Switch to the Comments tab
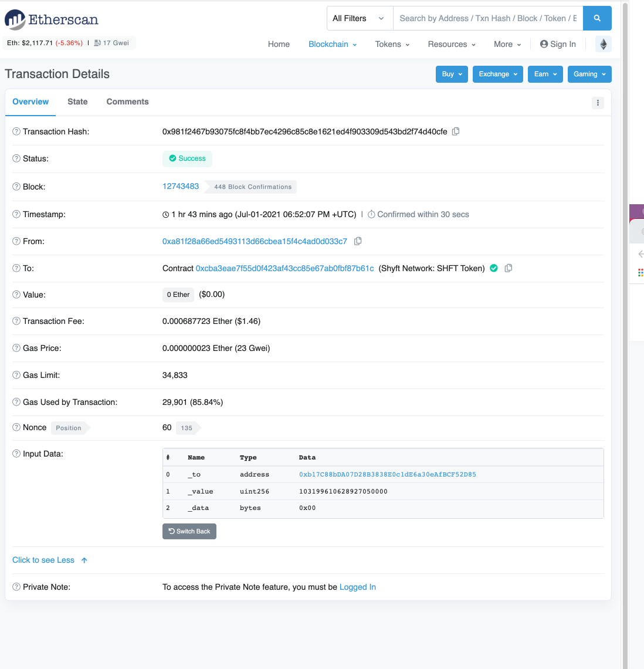Image resolution: width=644 pixels, height=669 pixels. (127, 102)
